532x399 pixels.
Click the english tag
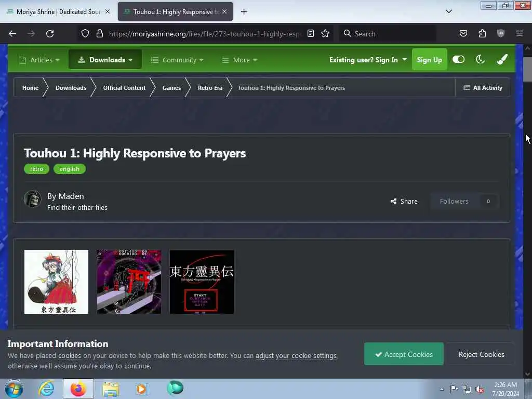click(70, 169)
